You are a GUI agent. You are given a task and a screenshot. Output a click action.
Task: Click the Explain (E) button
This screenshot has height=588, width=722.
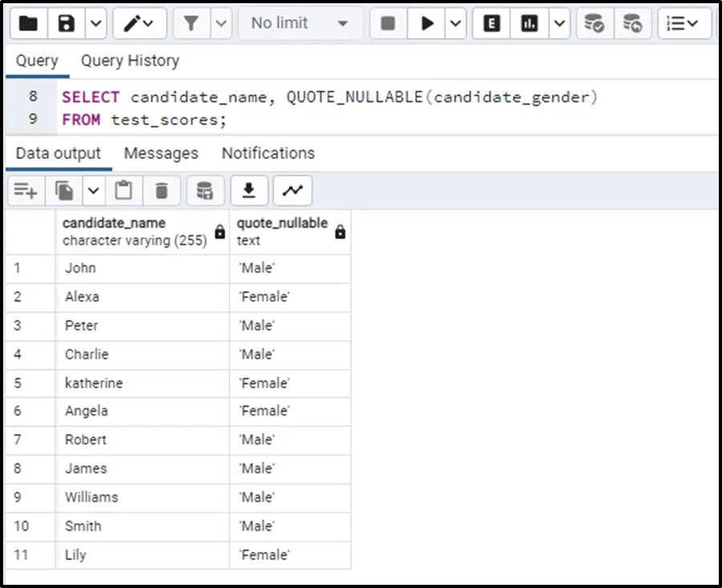[492, 23]
